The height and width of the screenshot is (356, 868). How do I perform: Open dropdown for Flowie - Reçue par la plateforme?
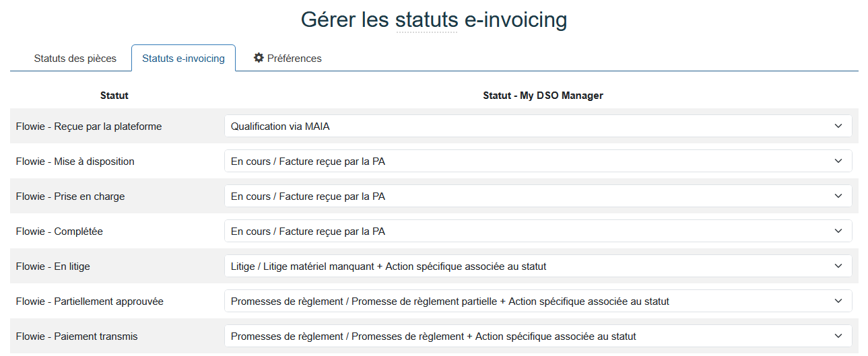(537, 127)
